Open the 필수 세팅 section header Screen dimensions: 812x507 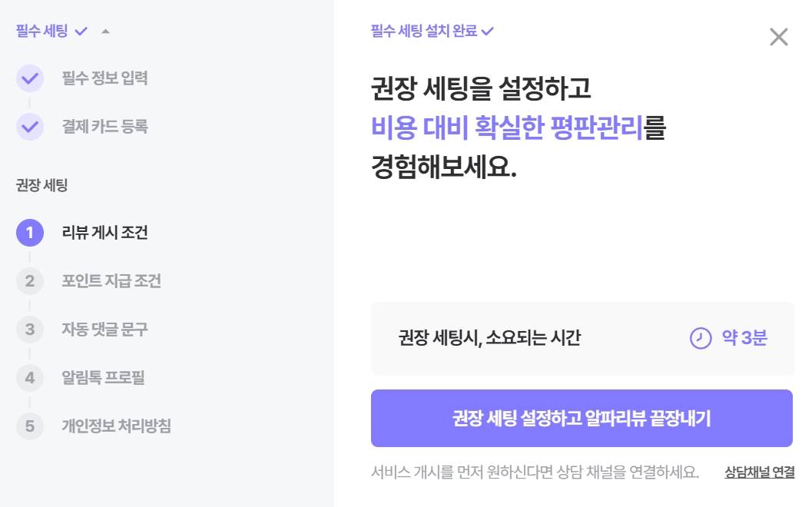(42, 31)
